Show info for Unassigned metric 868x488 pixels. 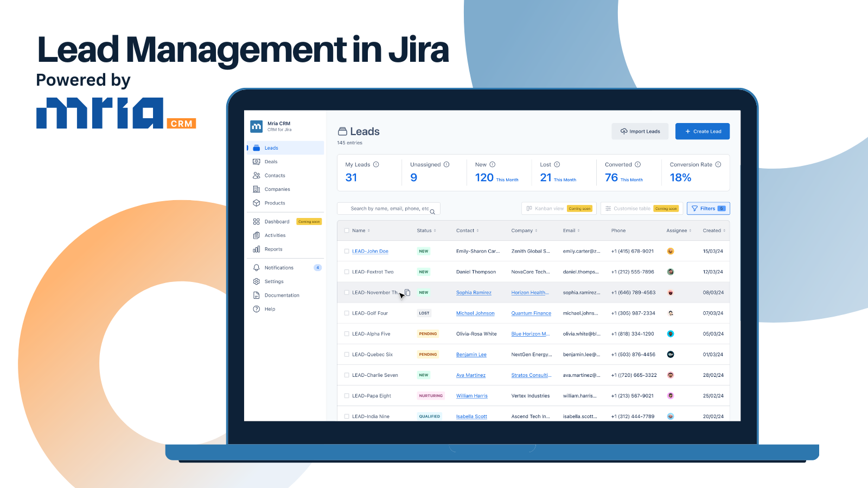click(446, 164)
